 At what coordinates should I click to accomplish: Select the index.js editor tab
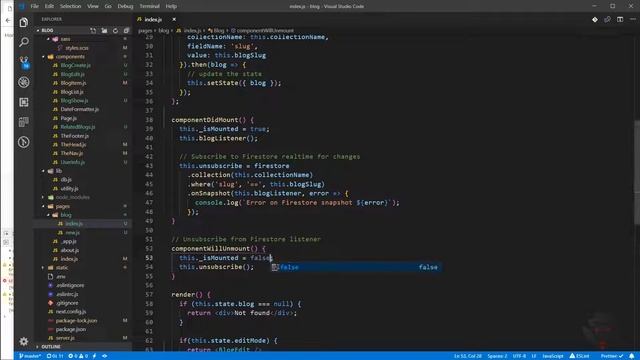(x=154, y=20)
